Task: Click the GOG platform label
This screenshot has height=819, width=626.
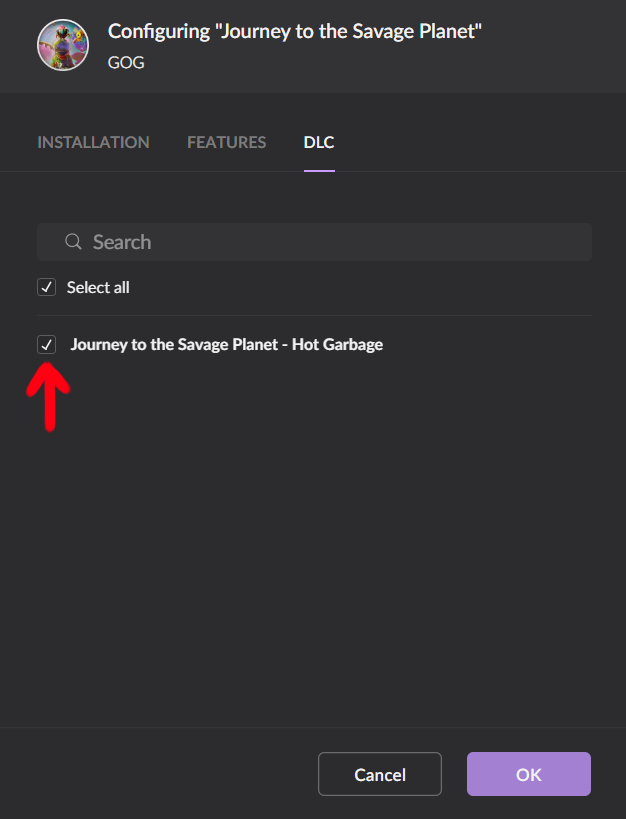Action: [x=126, y=62]
